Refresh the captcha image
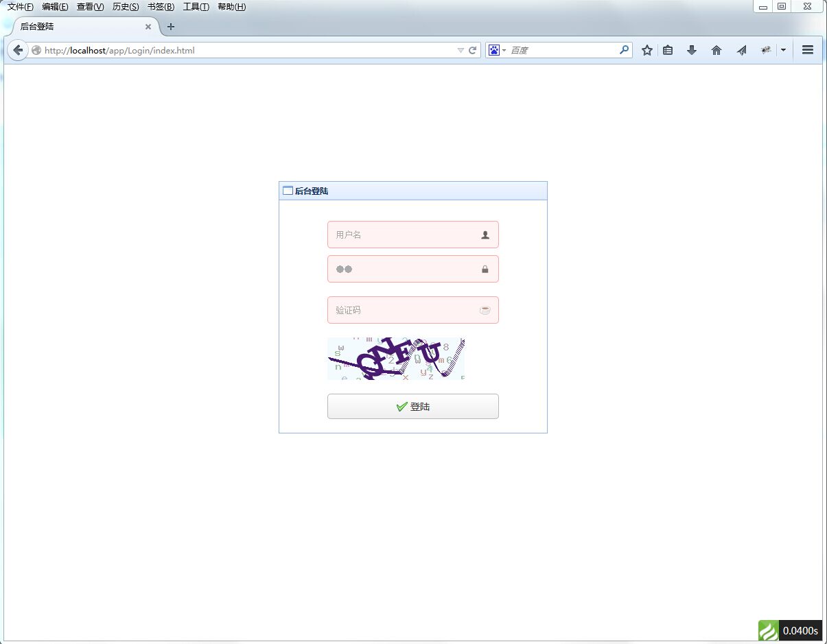827x644 pixels. (396, 359)
